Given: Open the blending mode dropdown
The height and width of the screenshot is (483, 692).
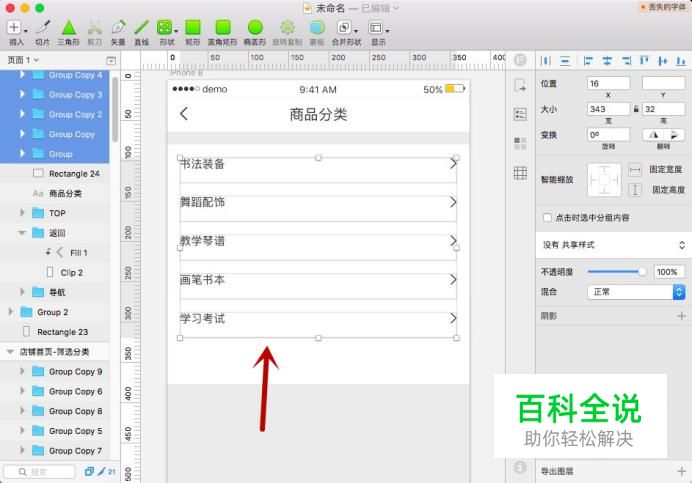Looking at the screenshot, I should click(x=636, y=292).
